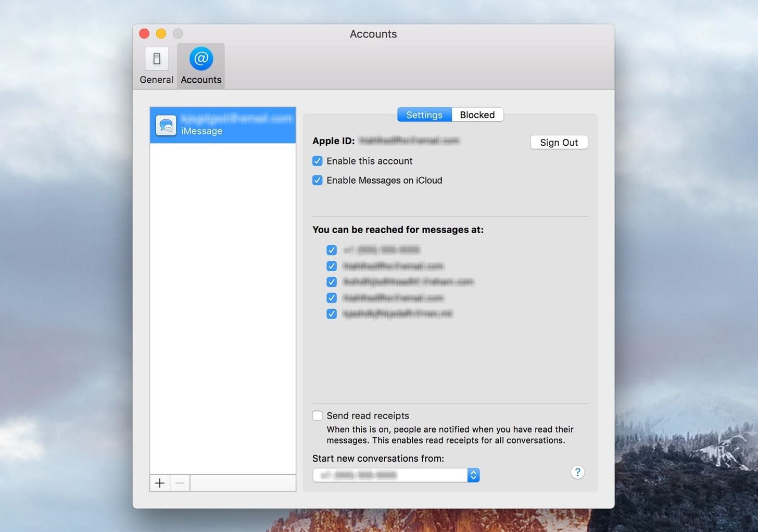Sign out of the iMessage account
The height and width of the screenshot is (532, 758).
559,142
